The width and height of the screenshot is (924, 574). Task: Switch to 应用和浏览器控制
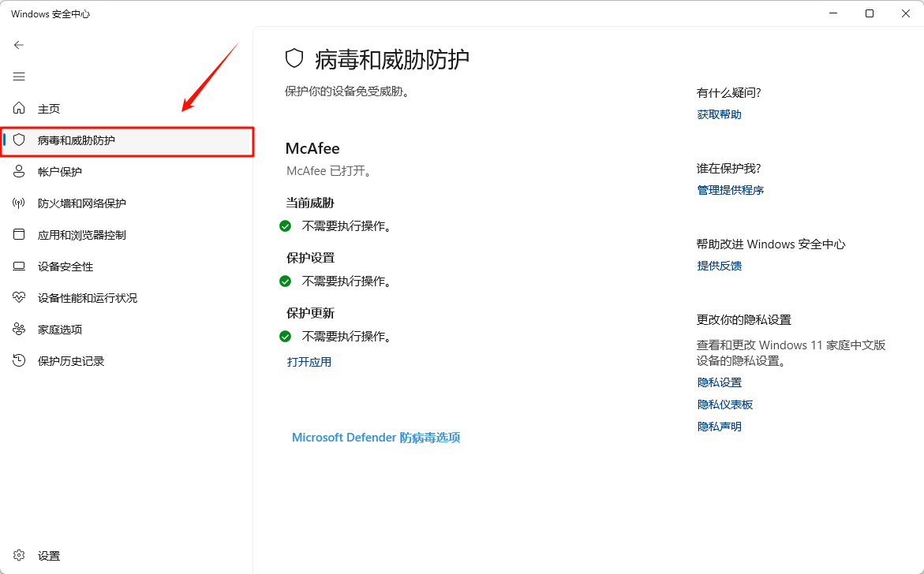[x=127, y=235]
